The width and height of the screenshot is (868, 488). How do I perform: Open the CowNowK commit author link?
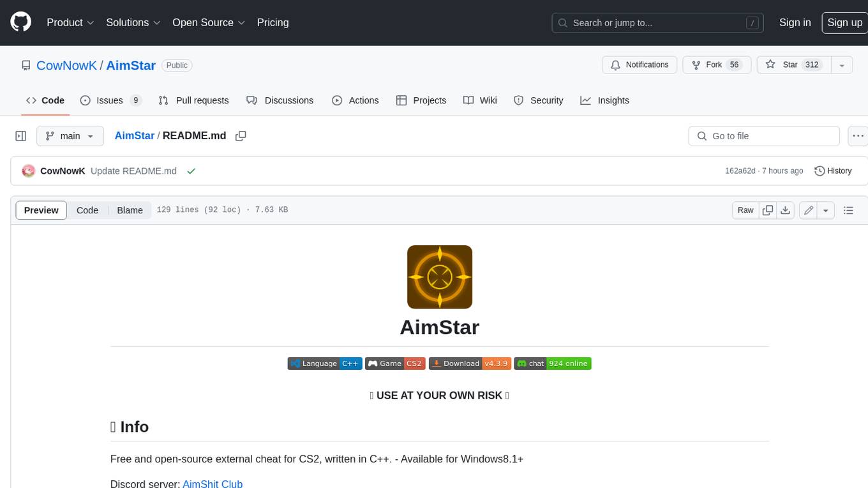coord(63,171)
